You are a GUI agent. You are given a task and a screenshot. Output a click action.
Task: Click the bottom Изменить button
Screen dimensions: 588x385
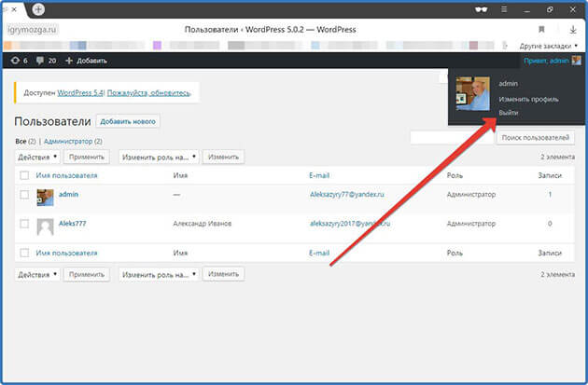pos(223,274)
